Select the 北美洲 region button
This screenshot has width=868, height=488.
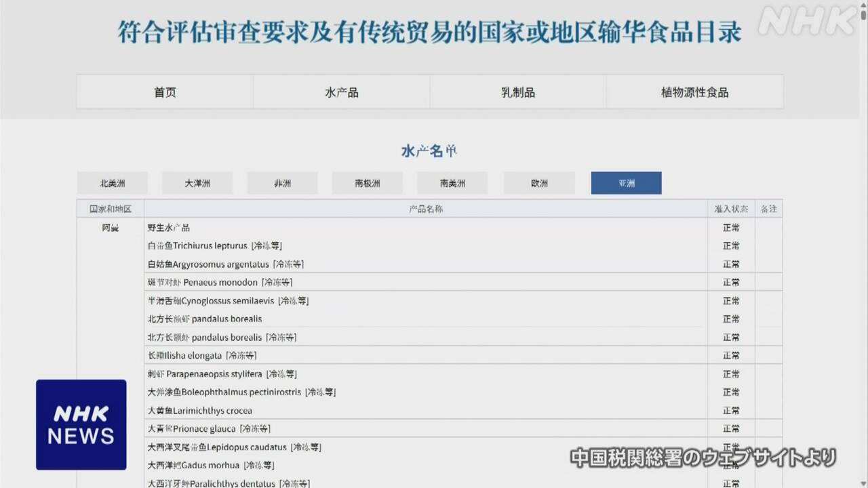click(x=113, y=183)
